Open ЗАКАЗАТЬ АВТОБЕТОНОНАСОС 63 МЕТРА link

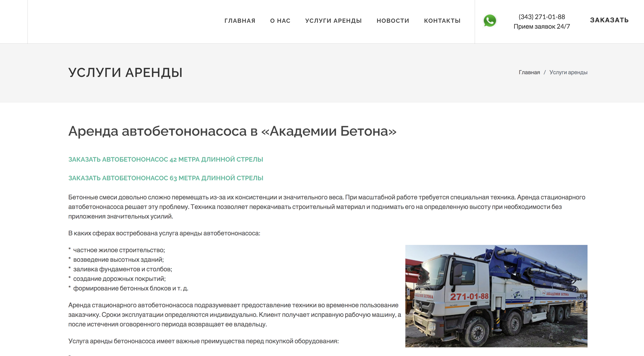pyautogui.click(x=166, y=178)
